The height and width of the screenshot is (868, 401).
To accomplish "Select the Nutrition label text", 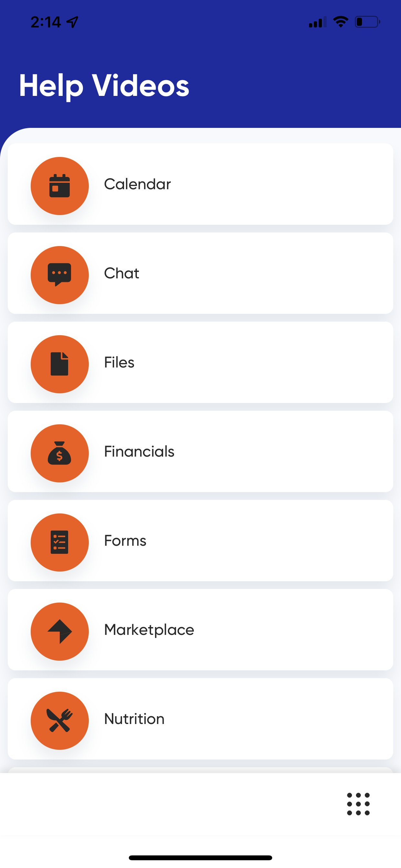I will 134,719.
